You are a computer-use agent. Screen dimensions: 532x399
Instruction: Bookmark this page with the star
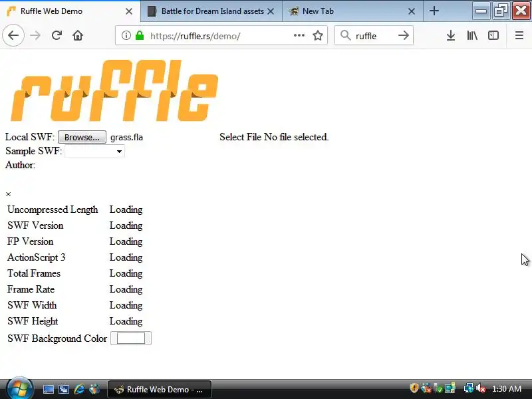318,35
